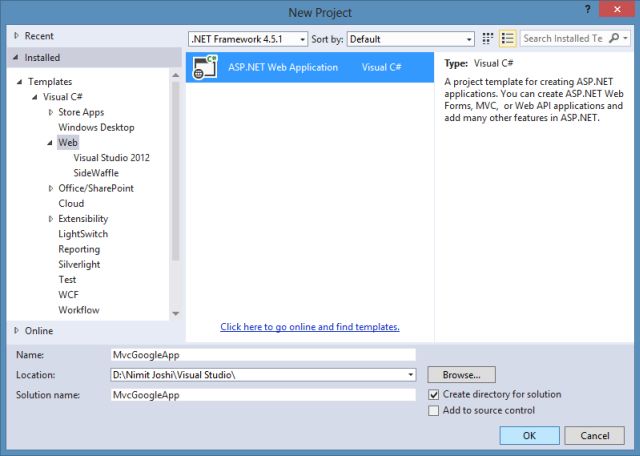Screen dimensions: 640x456
Task: Enable Add to source control checkbox
Action: [433, 411]
